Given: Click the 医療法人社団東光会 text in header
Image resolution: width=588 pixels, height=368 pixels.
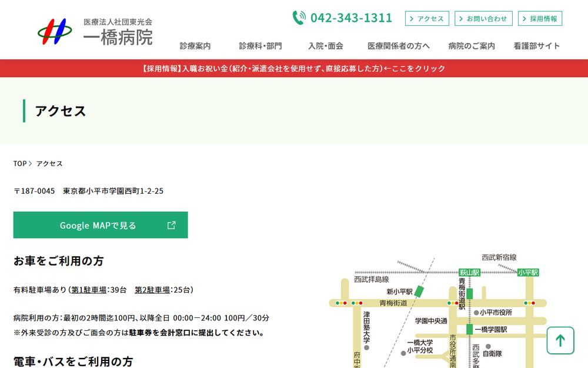Looking at the screenshot, I should point(118,22).
